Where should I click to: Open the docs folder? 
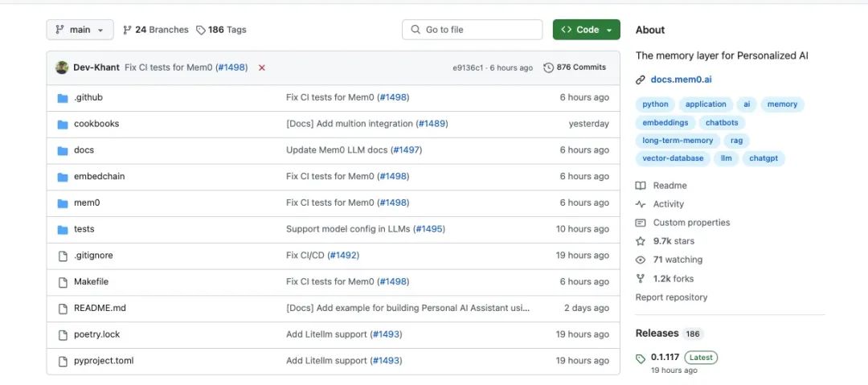[x=84, y=150]
